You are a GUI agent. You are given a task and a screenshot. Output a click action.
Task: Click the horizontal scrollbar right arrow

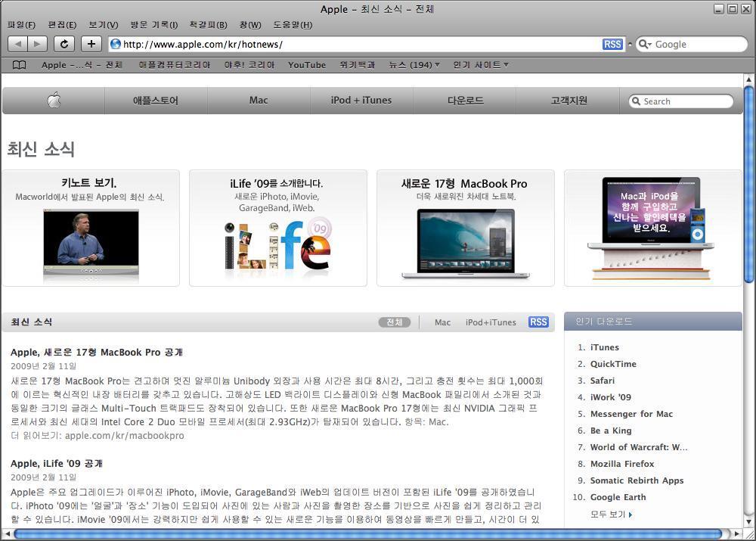736,533
